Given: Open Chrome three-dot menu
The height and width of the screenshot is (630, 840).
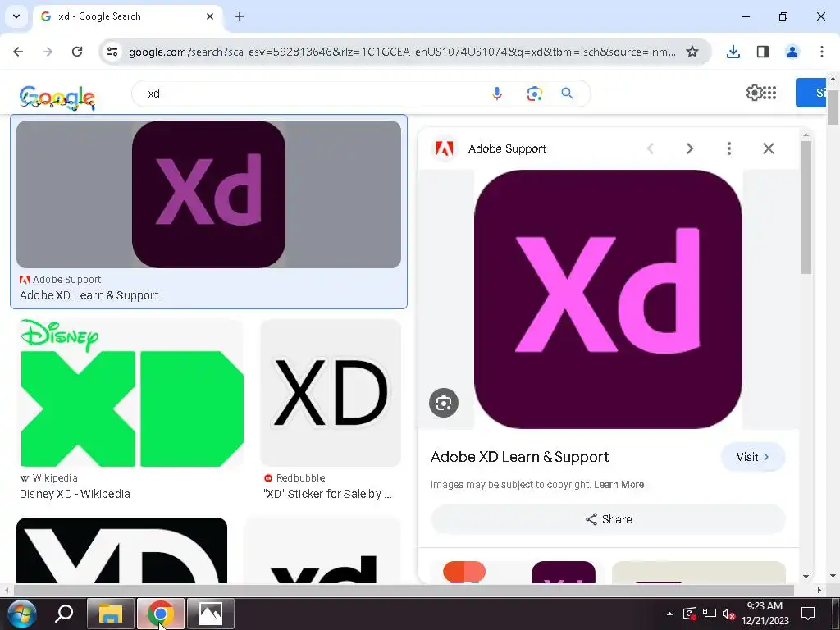Looking at the screenshot, I should click(x=822, y=52).
